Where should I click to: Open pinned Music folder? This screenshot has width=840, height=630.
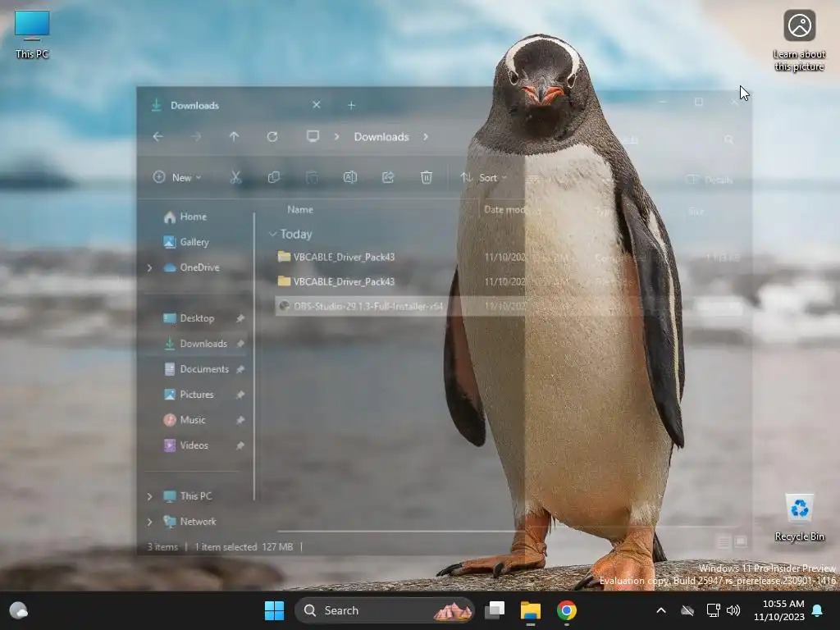[x=185, y=420]
